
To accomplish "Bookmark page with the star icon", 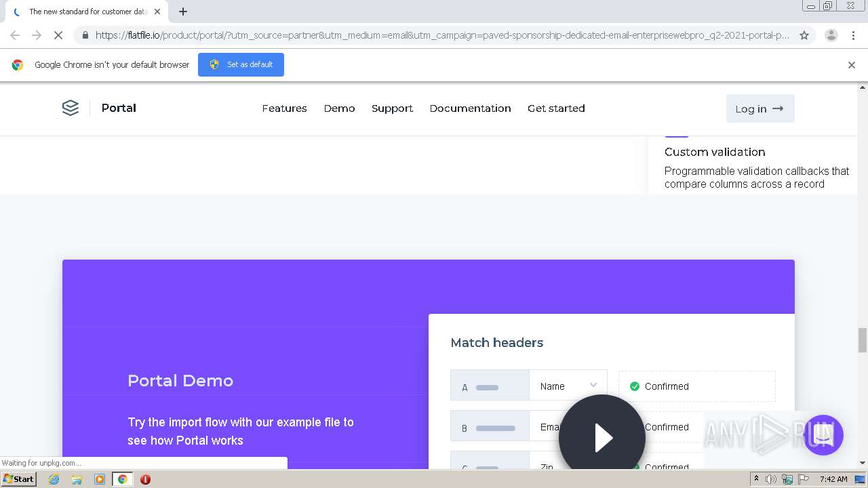I will (804, 35).
